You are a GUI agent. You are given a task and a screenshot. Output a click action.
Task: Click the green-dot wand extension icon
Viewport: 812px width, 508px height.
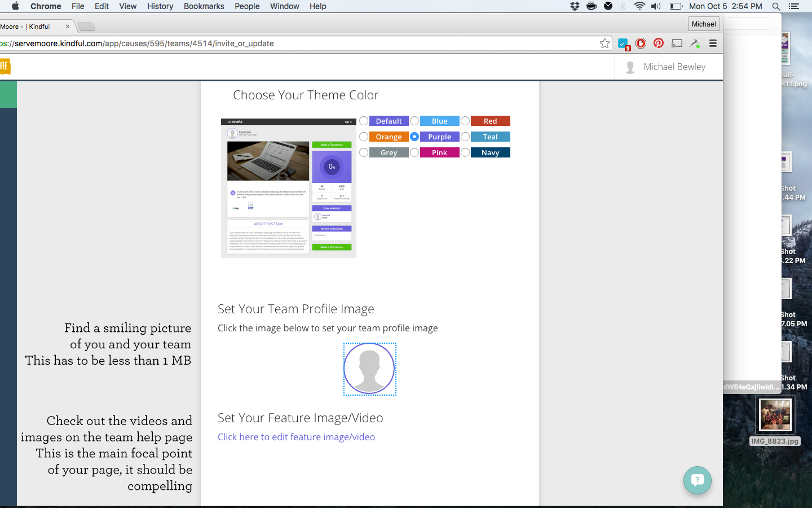(x=695, y=43)
